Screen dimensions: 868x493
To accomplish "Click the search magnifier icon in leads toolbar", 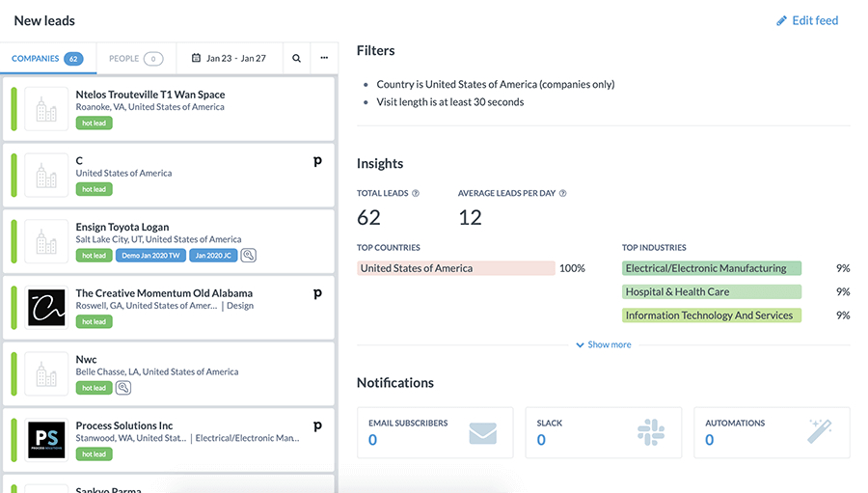I will [296, 59].
